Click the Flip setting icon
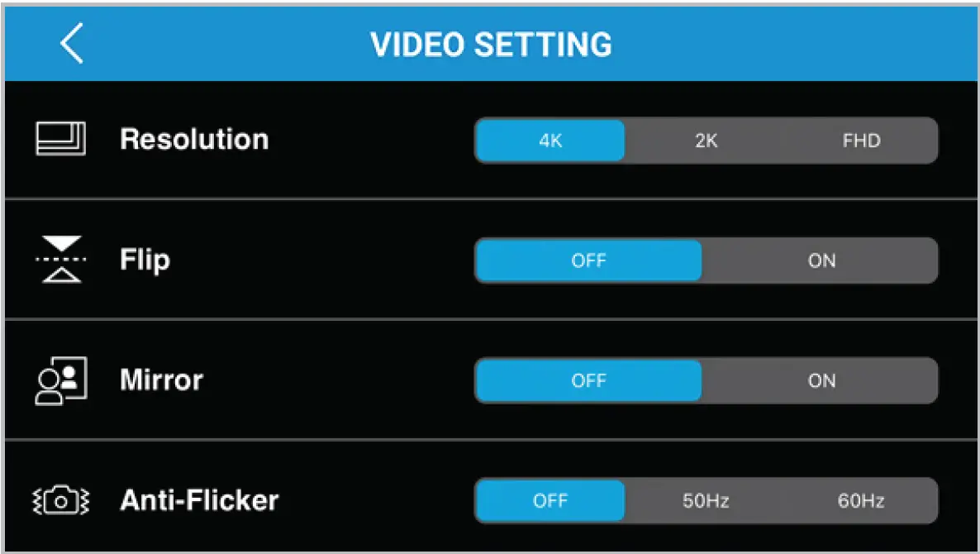Screen dimensions: 980x554 click(x=62, y=260)
